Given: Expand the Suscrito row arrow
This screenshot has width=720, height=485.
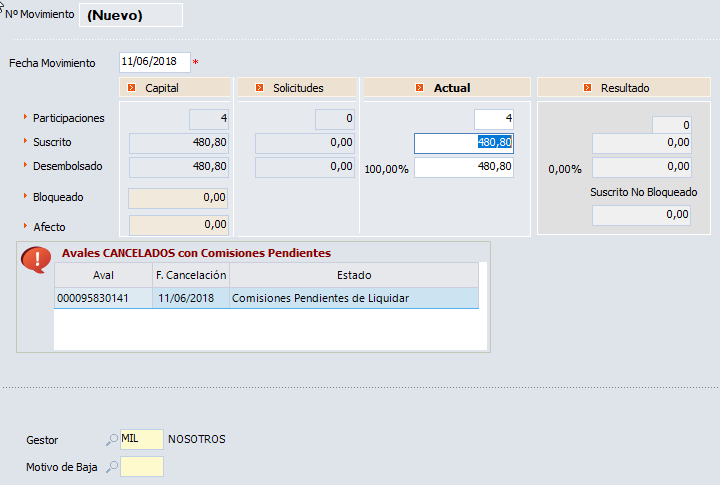Looking at the screenshot, I should click(x=25, y=142).
